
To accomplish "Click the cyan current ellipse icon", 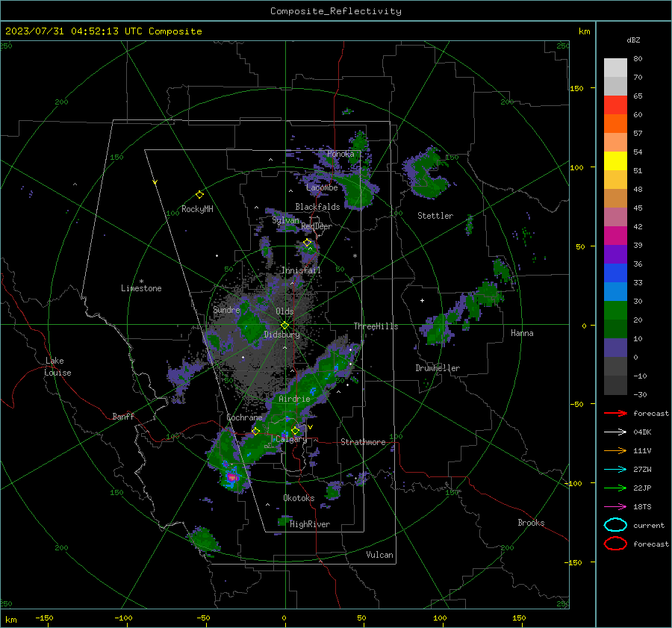I will click(x=615, y=525).
